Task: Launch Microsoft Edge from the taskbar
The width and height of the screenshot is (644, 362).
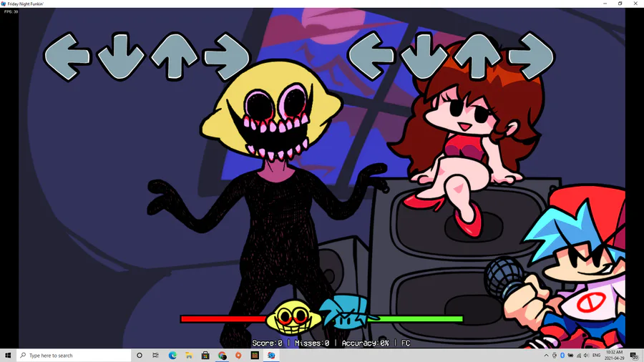Action: [172, 356]
